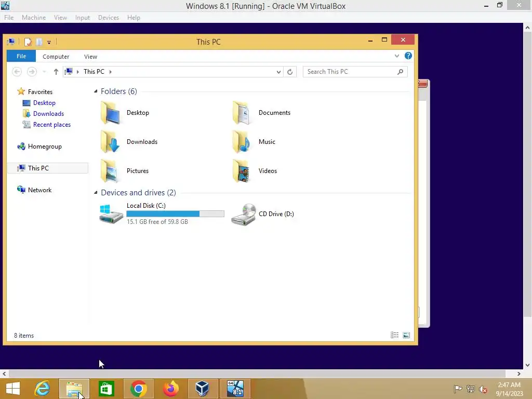Open VirtualBox View menu
This screenshot has height=399, width=532.
tap(60, 18)
